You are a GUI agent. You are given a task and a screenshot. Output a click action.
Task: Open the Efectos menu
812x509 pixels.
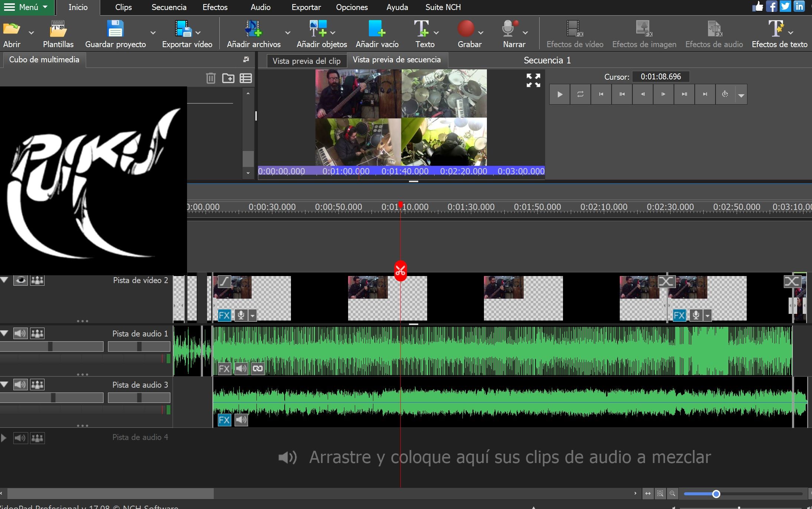click(x=215, y=7)
